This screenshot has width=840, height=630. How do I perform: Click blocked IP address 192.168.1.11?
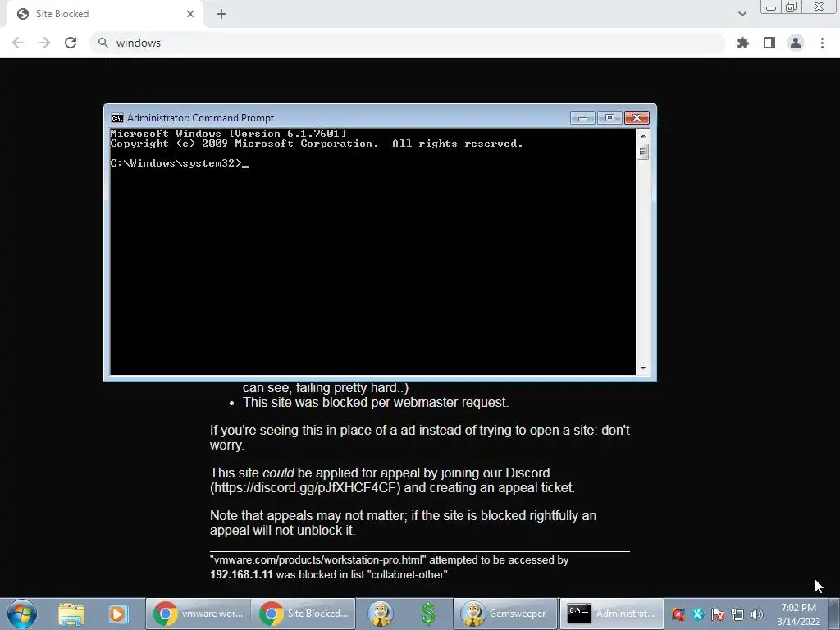pos(241,574)
